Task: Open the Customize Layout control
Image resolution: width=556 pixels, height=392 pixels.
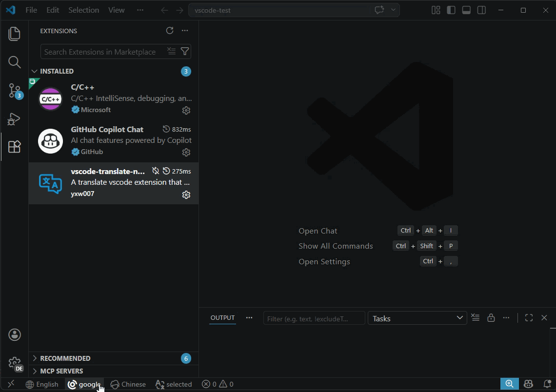Action: pyautogui.click(x=436, y=10)
